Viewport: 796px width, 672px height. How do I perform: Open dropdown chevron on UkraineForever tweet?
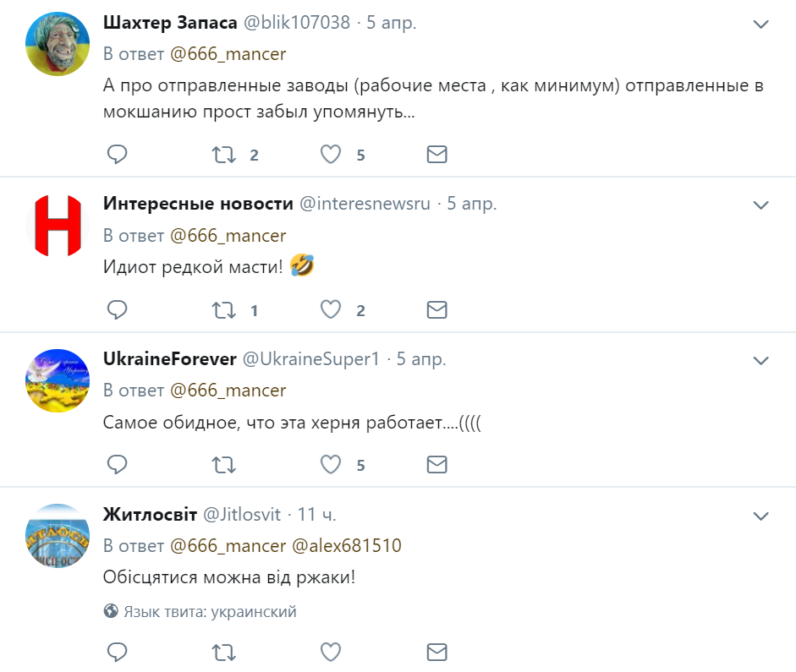pos(760,361)
